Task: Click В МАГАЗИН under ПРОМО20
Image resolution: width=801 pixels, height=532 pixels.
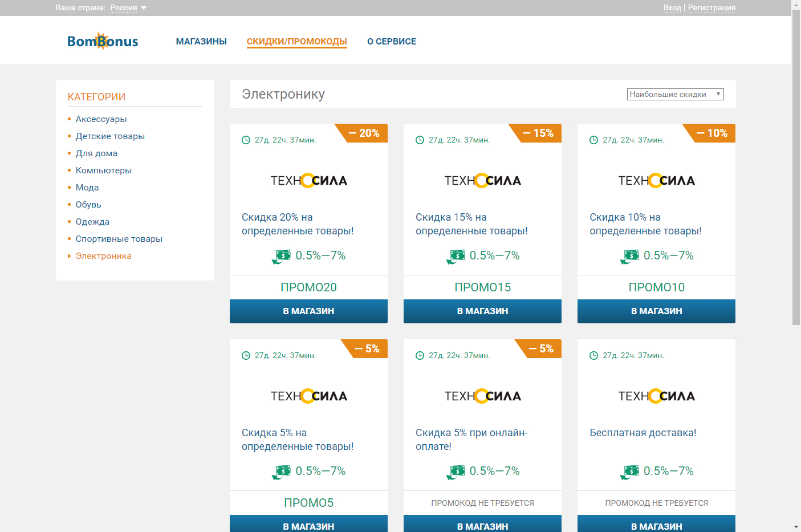Action: coord(309,311)
